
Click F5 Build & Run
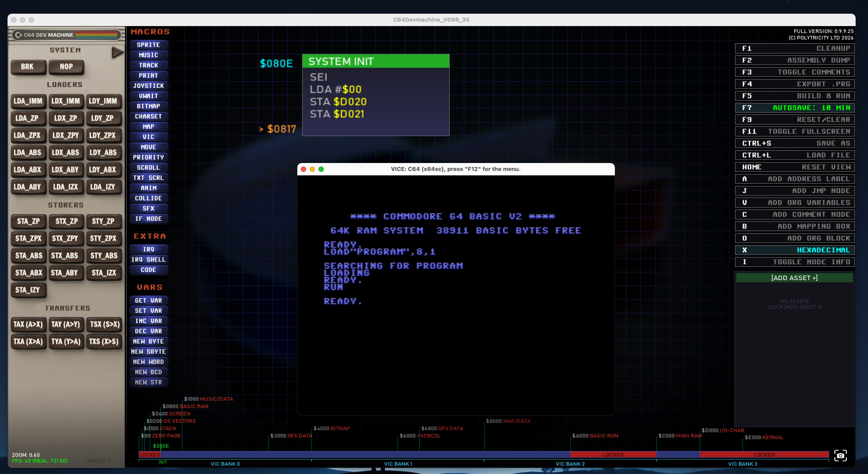795,96
